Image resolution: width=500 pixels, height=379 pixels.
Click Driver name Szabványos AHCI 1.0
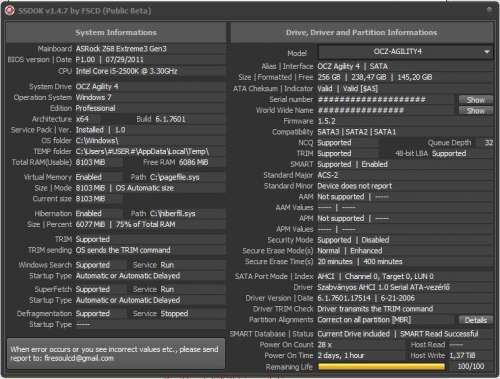coord(383,287)
